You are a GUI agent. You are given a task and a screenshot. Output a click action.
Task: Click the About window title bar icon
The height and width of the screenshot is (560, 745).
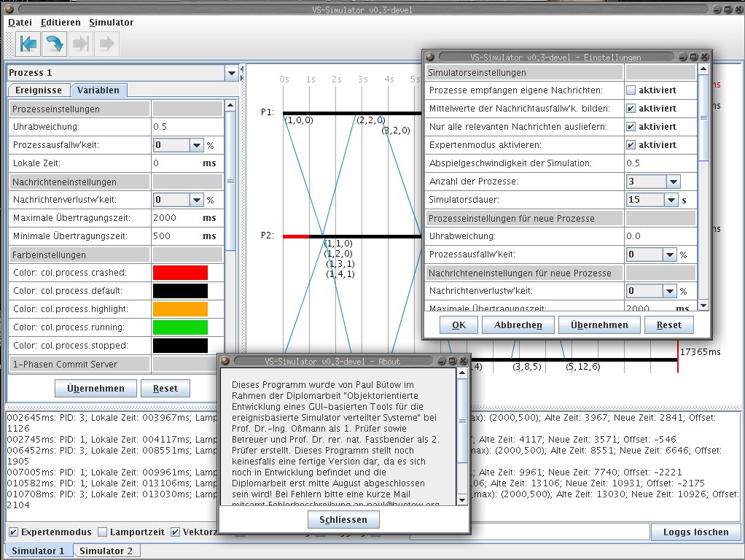(x=226, y=361)
